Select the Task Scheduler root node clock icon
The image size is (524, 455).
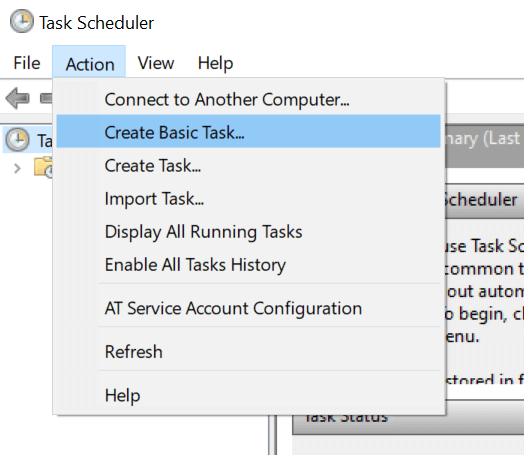[17, 139]
